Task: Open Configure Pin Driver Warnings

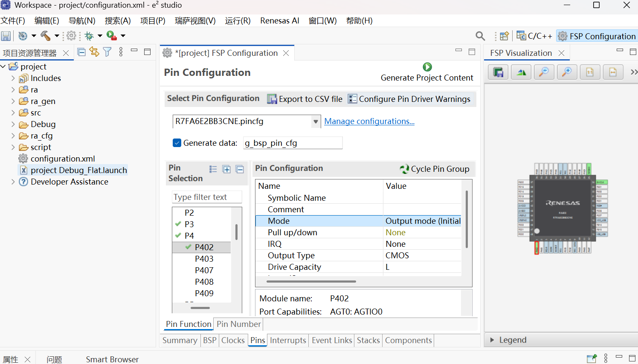Action: (409, 99)
